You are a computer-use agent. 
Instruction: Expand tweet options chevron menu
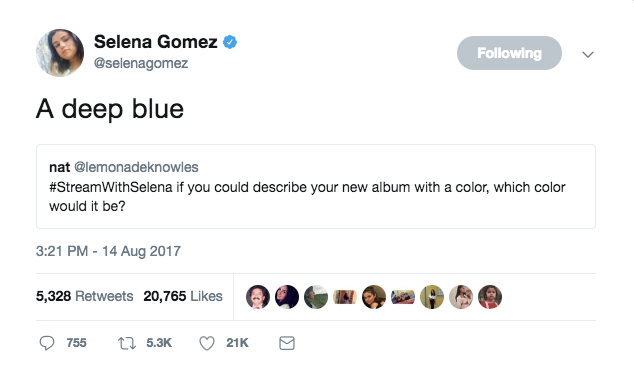(588, 54)
